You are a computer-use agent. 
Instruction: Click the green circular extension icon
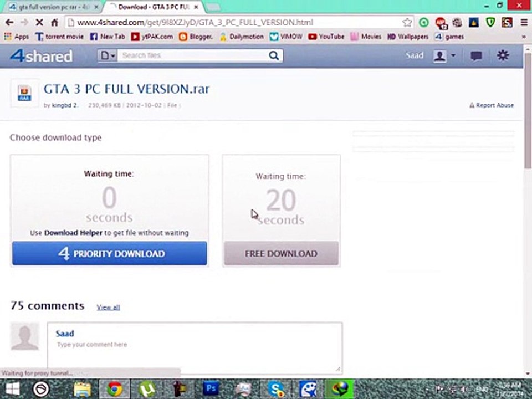[424, 23]
